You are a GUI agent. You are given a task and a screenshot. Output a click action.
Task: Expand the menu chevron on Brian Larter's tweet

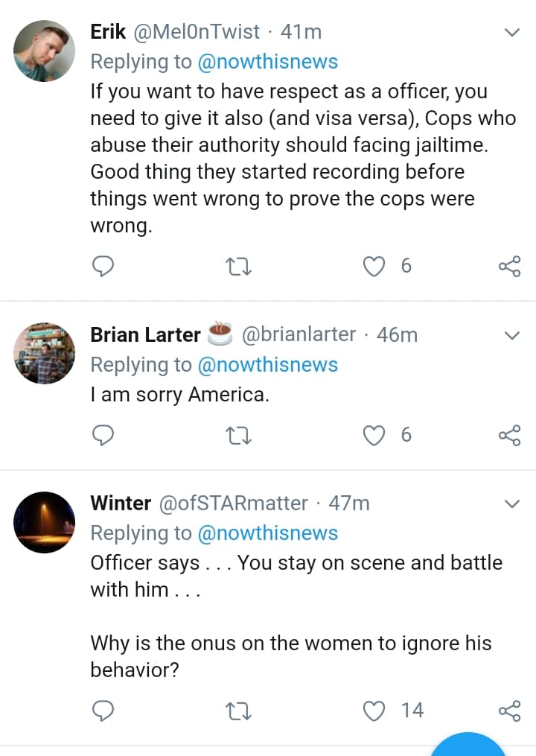[x=511, y=336]
